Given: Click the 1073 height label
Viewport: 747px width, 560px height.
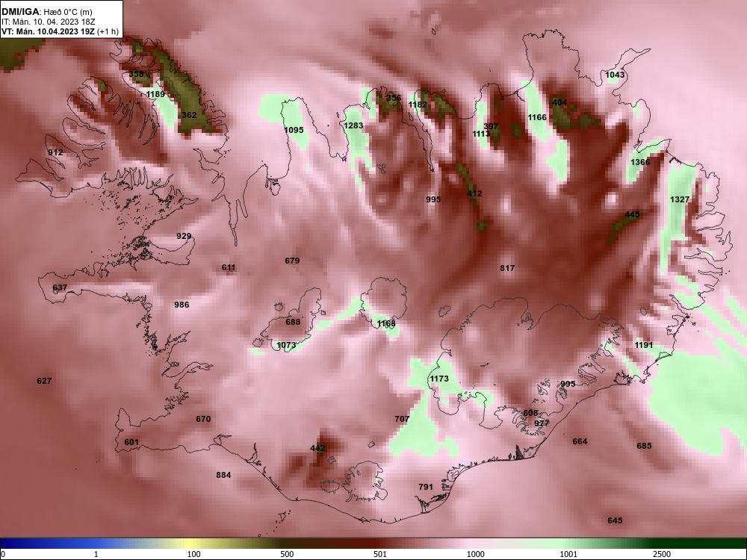Looking at the screenshot, I should pos(286,345).
